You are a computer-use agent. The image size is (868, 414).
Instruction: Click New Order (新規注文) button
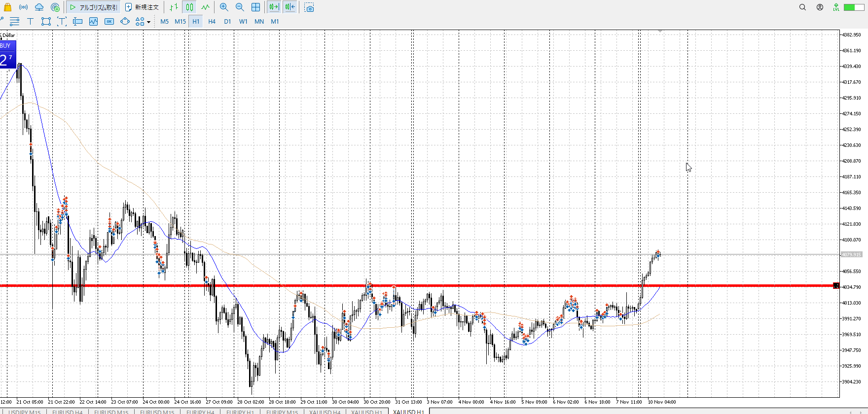[x=142, y=7]
